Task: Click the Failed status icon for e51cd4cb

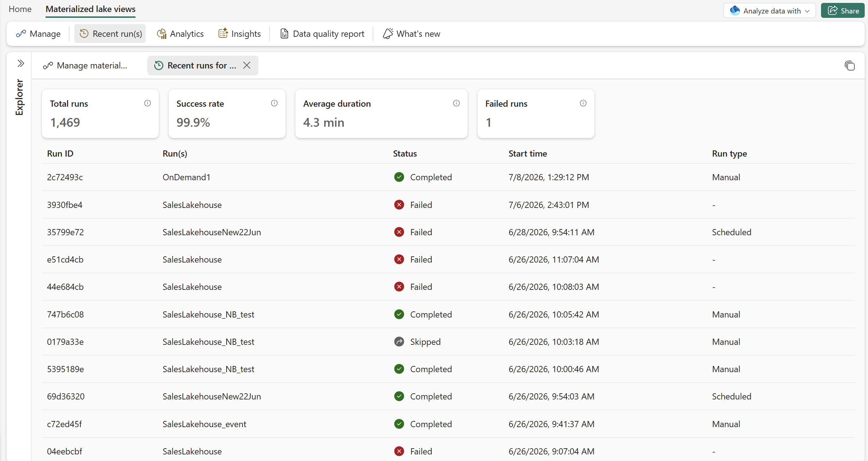Action: pos(399,260)
